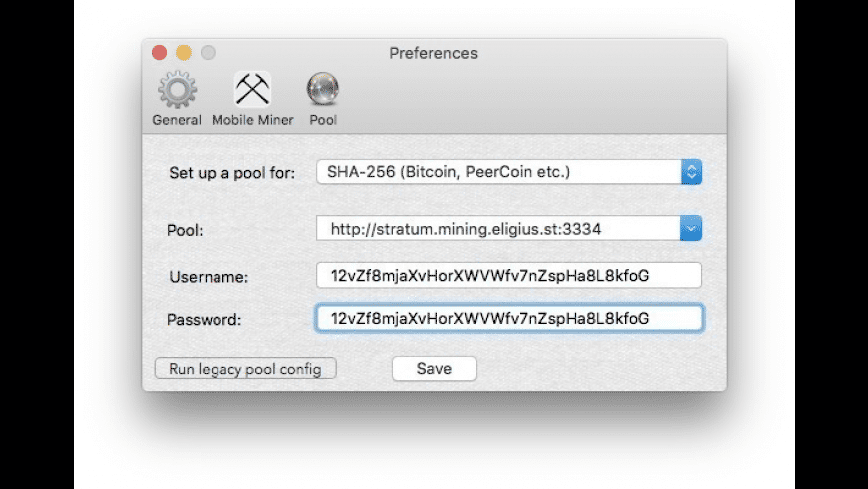This screenshot has height=489, width=868.
Task: Click into the Username text field
Action: point(509,275)
